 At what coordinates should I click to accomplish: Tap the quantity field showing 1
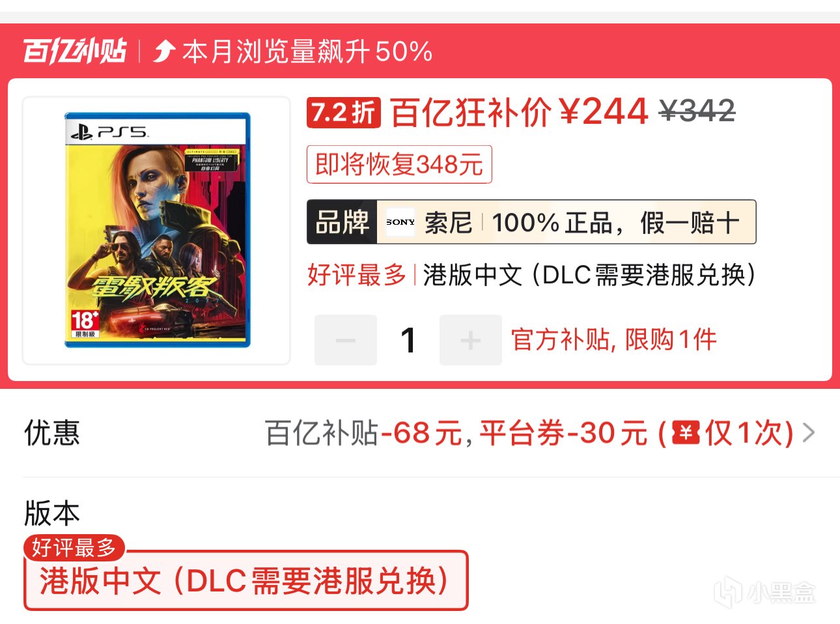[x=408, y=340]
